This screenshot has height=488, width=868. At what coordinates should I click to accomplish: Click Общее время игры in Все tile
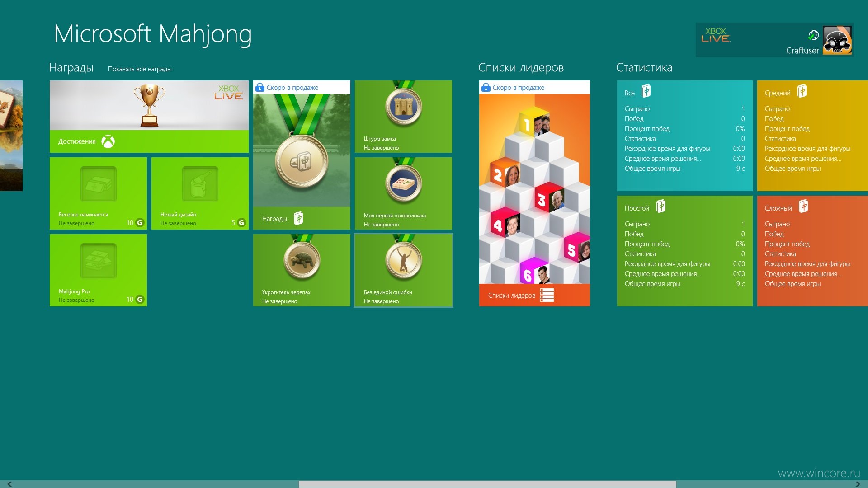tap(652, 169)
